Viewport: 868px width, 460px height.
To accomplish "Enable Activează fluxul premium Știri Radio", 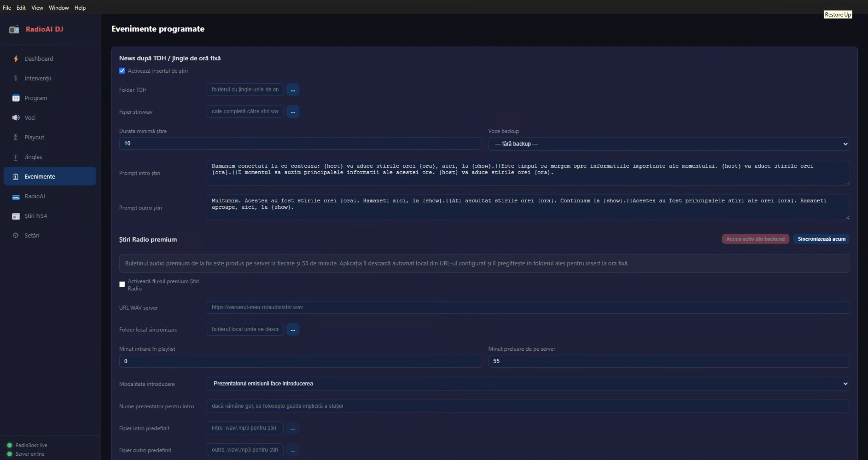I will pos(122,284).
